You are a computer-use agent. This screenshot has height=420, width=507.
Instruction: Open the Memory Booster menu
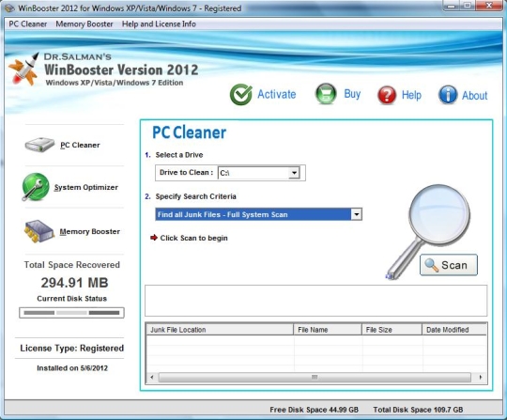(x=84, y=23)
